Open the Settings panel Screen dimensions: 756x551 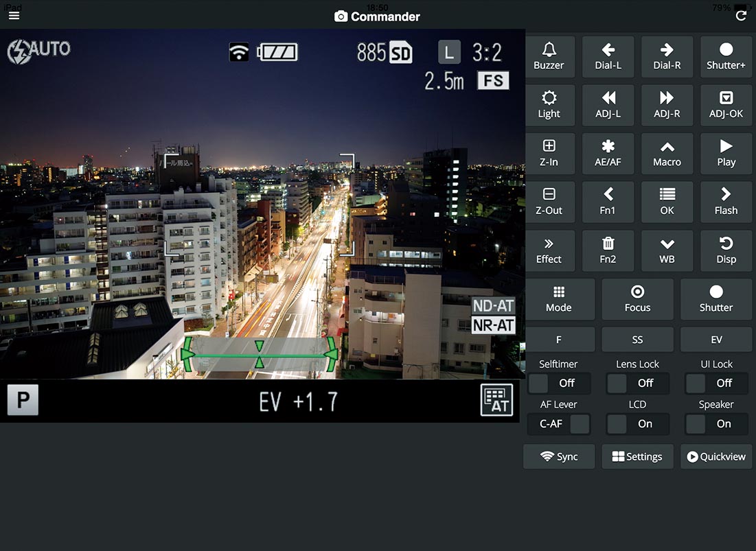coord(637,456)
